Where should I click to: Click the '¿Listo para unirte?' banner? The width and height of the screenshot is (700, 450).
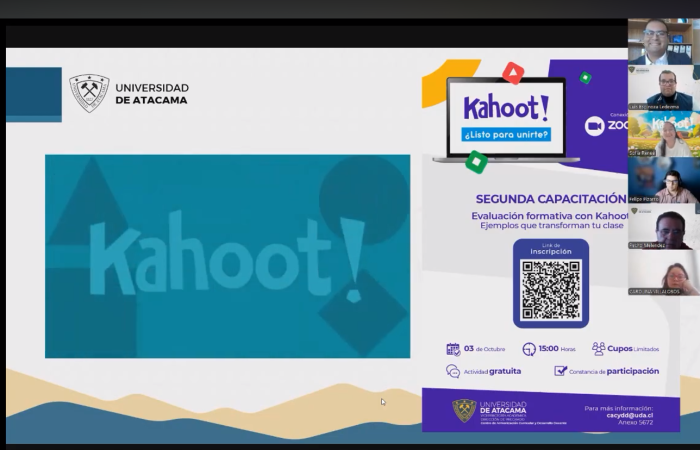[x=506, y=134]
